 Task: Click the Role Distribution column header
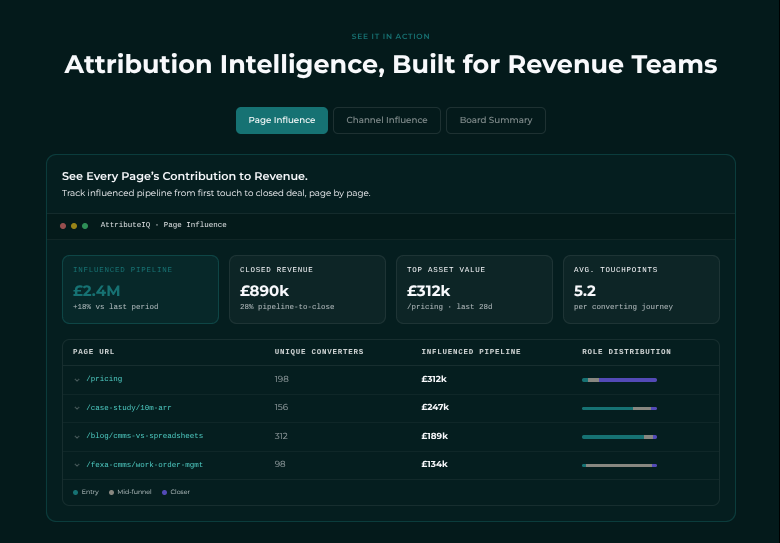point(626,352)
